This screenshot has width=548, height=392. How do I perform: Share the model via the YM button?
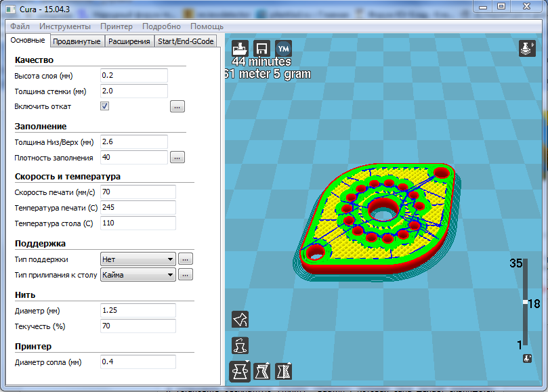pos(283,48)
